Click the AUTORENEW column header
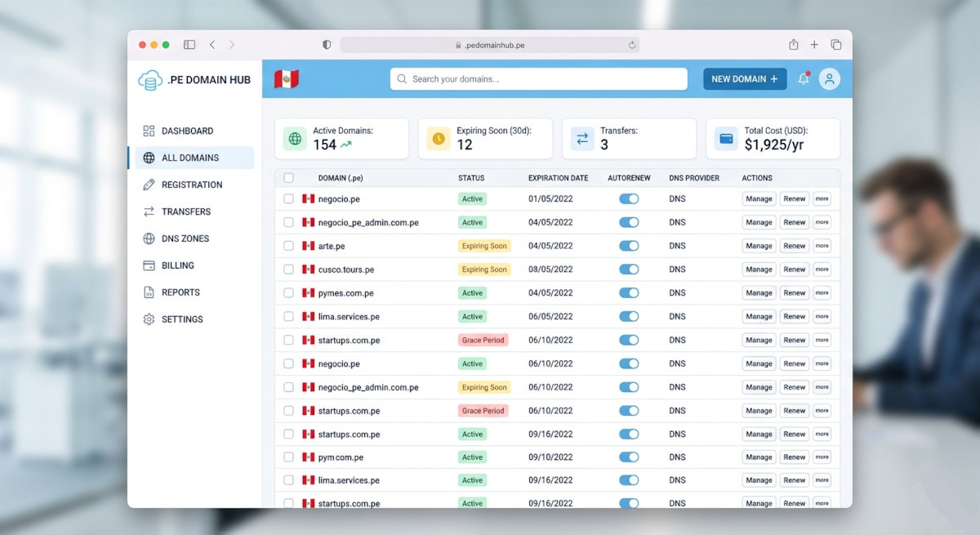Viewport: 980px width, 535px height. (629, 178)
